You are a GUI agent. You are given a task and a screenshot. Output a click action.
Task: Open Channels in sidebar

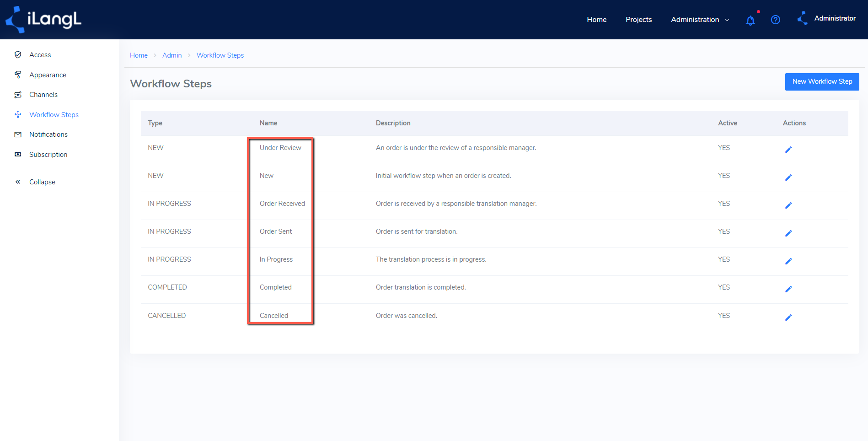click(x=43, y=95)
